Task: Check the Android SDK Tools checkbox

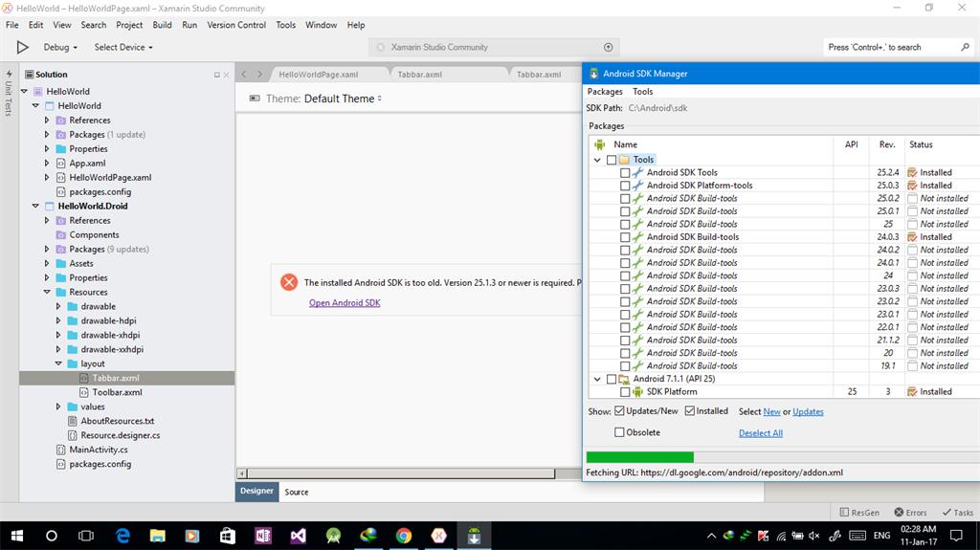Action: pyautogui.click(x=625, y=172)
